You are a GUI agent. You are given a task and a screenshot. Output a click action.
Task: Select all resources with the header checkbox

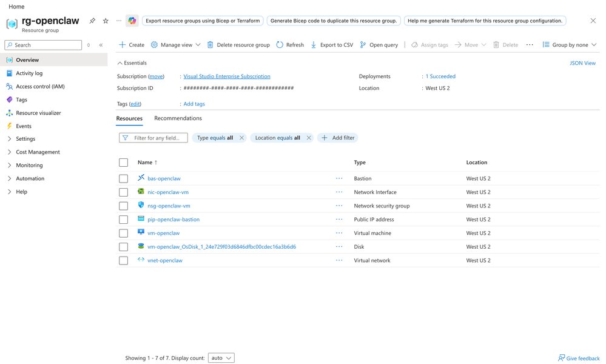point(123,162)
